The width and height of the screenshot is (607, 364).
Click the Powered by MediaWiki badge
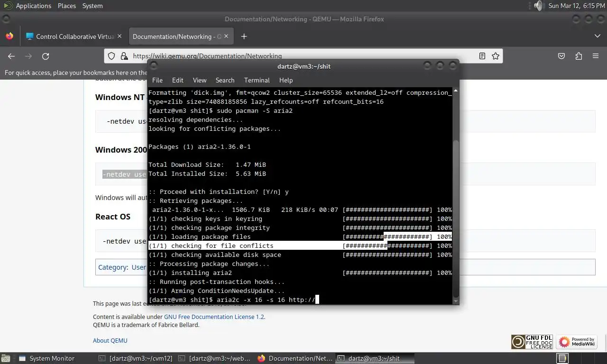(577, 342)
